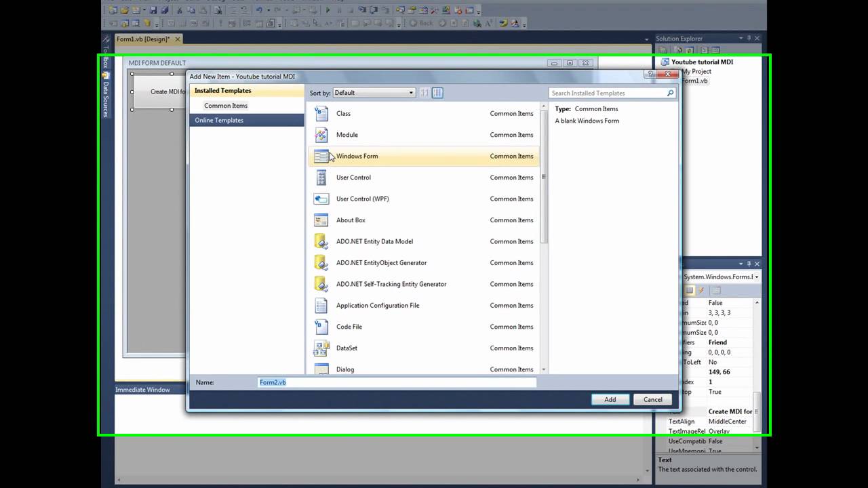
Task: Click the template list vertical scrollbar thumb
Action: (x=544, y=176)
